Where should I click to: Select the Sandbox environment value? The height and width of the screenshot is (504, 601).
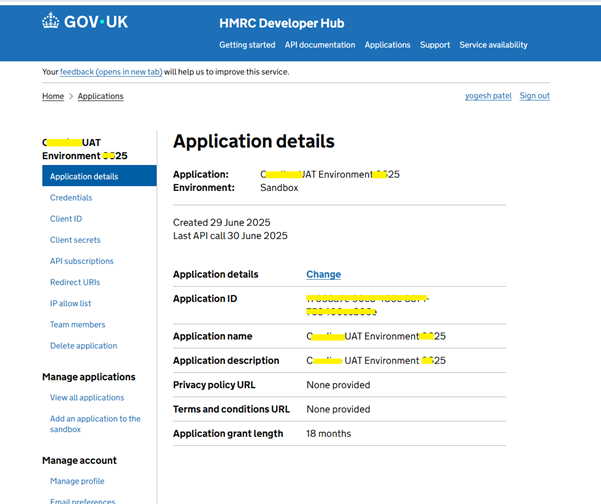point(279,188)
